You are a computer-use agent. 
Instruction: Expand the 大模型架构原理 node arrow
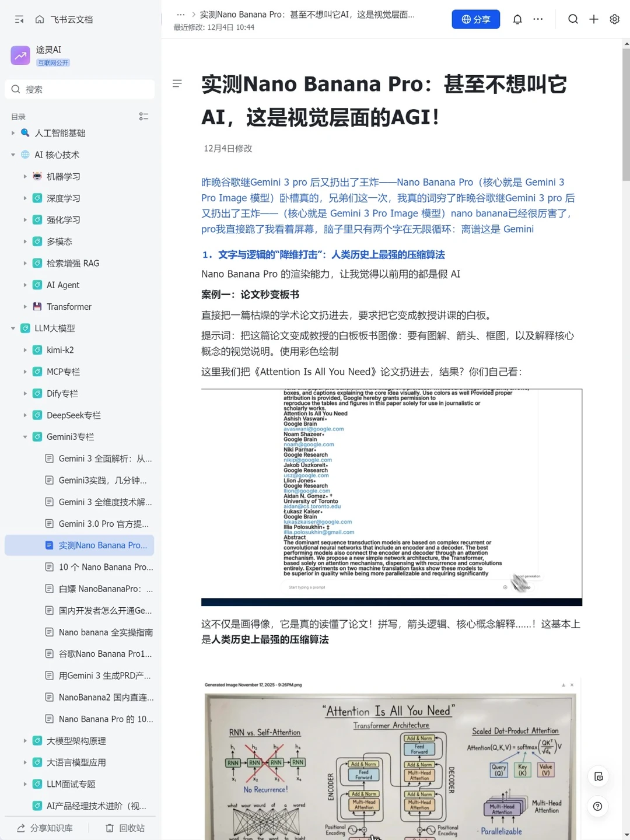tap(25, 741)
